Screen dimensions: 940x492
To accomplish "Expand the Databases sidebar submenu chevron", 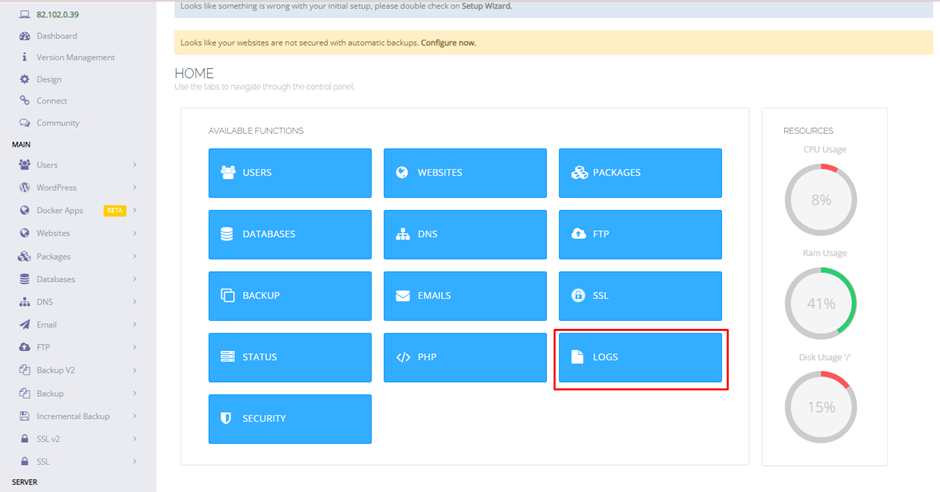I will (134, 279).
